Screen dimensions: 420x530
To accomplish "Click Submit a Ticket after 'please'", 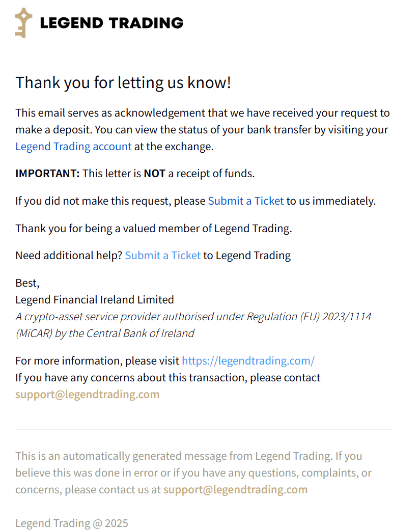I will pos(246,201).
